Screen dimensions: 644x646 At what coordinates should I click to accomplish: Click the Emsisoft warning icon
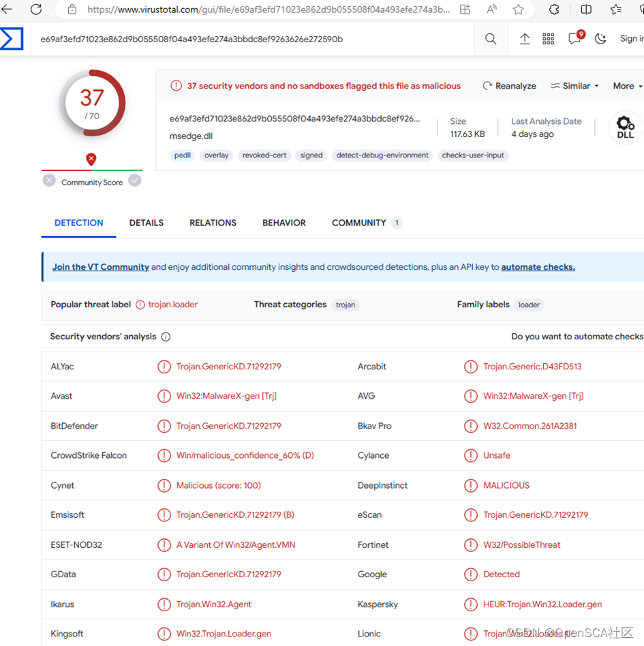(164, 515)
